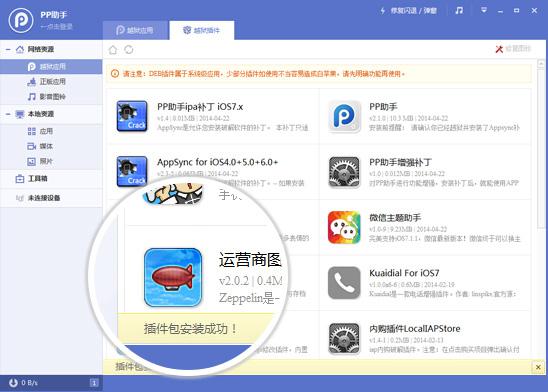This screenshot has width=548, height=392.
Task: Open the PP助手增强补丁 title
Action: (401, 162)
